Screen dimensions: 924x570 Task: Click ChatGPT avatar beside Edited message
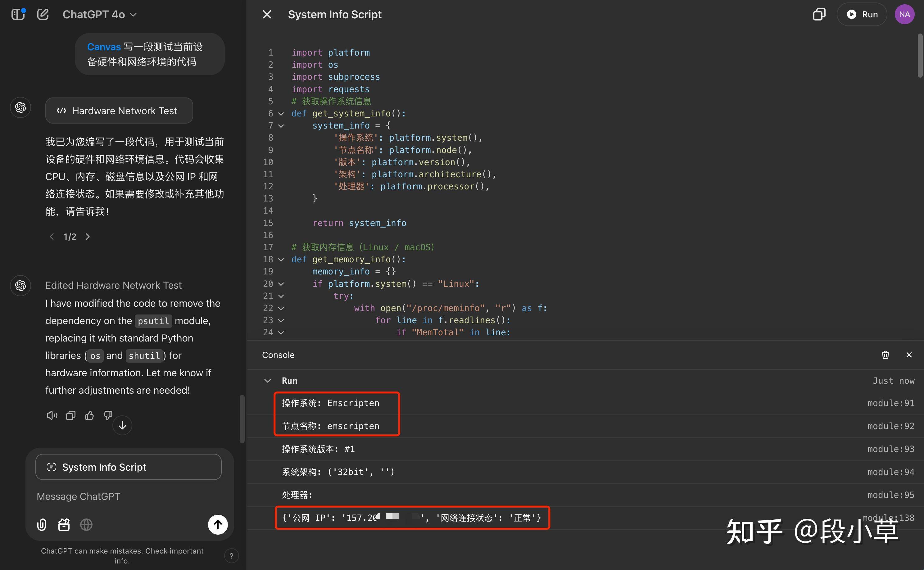[20, 285]
